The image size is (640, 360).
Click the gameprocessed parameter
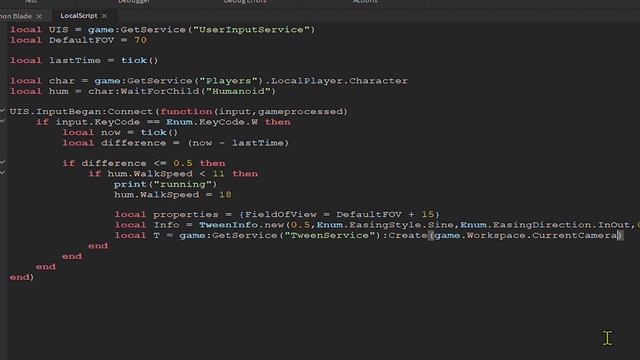coord(300,111)
